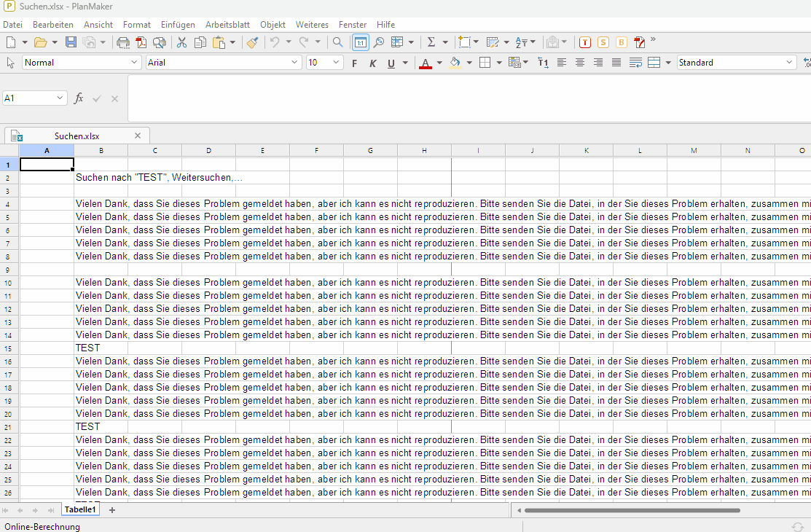Open the Arbeitsblatt menu

[x=227, y=24]
